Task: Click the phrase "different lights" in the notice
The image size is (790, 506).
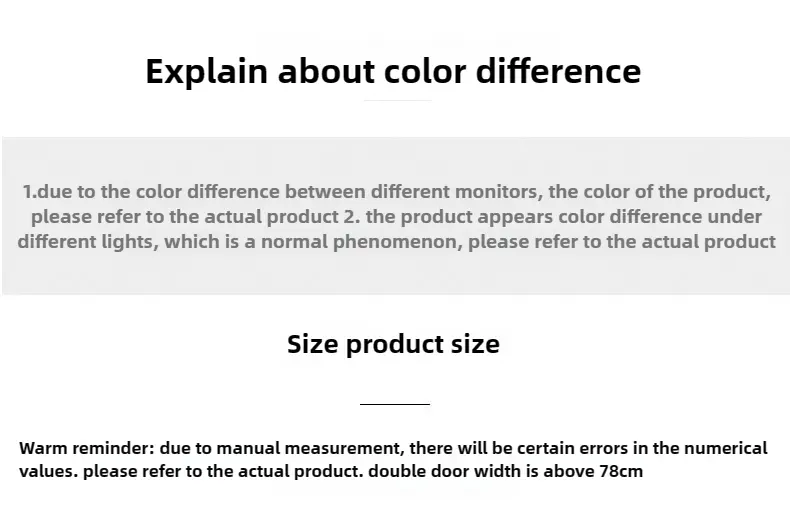Action: [x=86, y=242]
